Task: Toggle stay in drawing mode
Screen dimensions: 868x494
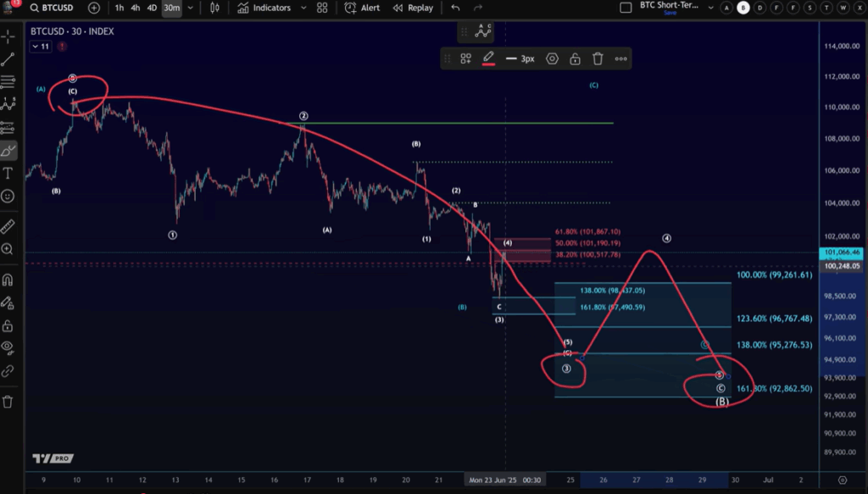Action: coord(8,303)
